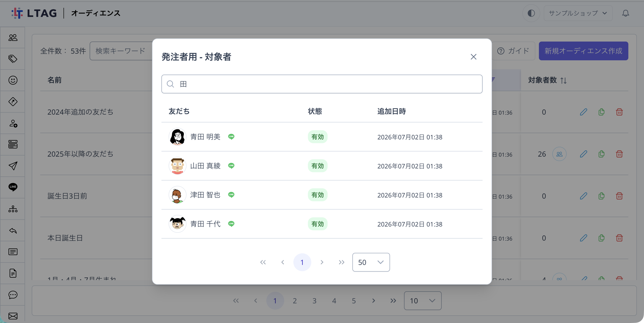View members of 2025年以降の友だち audience
Image resolution: width=644 pixels, height=323 pixels.
click(559, 154)
